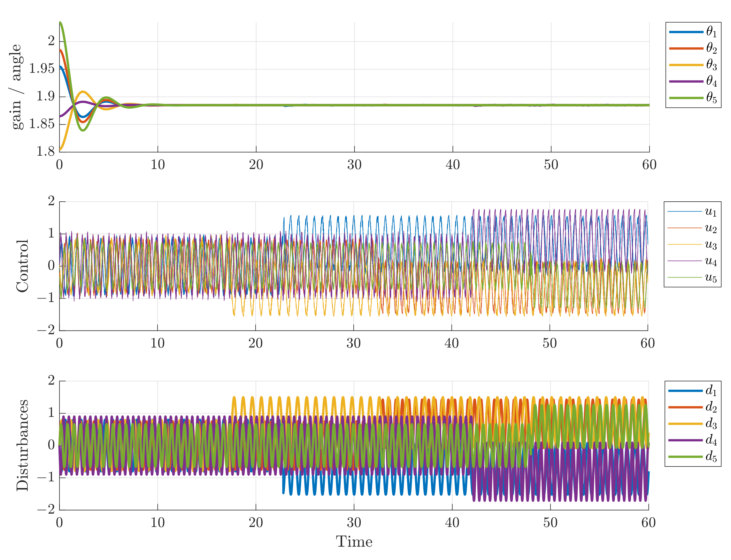Click the yellow d3 line sample in legend
This screenshot has width=731, height=560.
coord(685,424)
